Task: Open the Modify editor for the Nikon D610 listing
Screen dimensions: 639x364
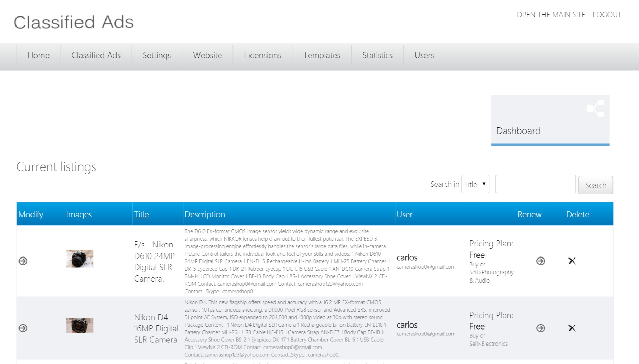Action: click(x=23, y=261)
